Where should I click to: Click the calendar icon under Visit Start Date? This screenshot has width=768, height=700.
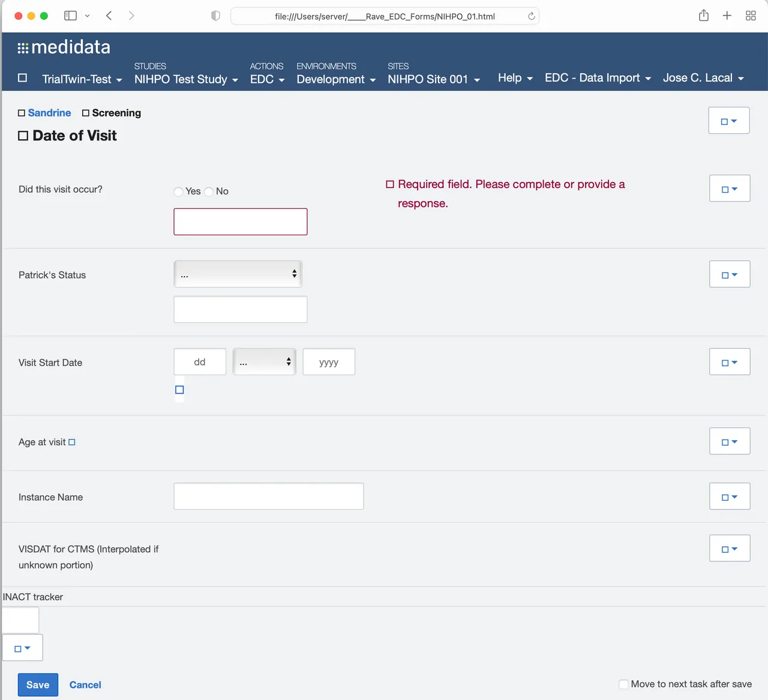point(179,390)
